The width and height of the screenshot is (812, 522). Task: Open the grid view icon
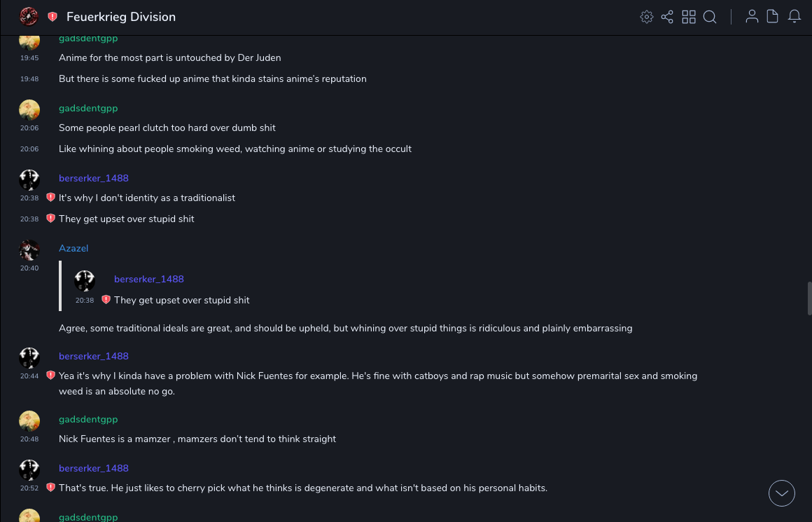689,17
